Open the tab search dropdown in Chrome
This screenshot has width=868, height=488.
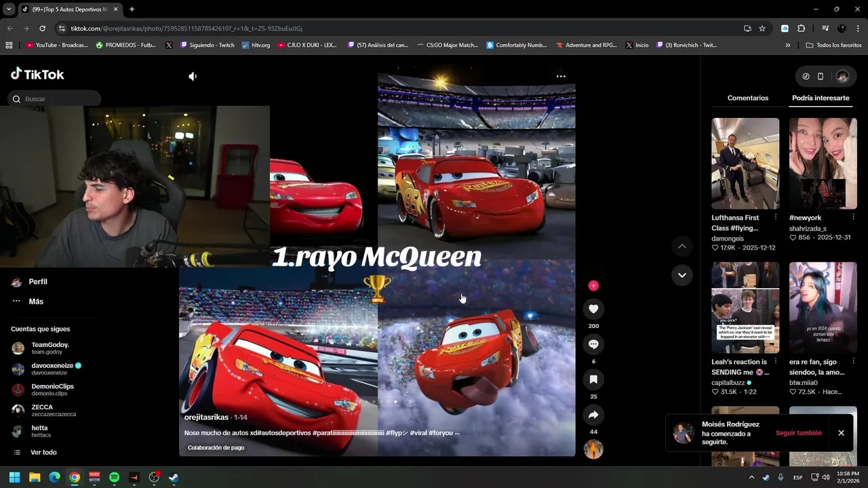pos(9,9)
